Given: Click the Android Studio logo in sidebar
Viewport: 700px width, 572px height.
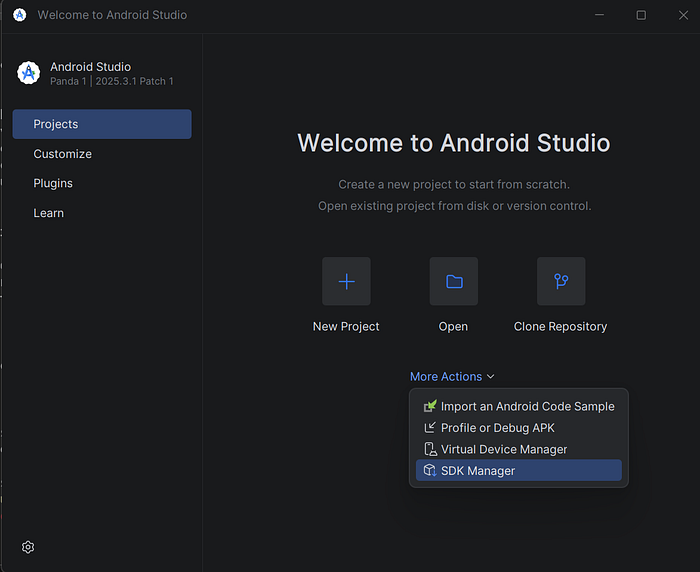Looking at the screenshot, I should [x=29, y=73].
